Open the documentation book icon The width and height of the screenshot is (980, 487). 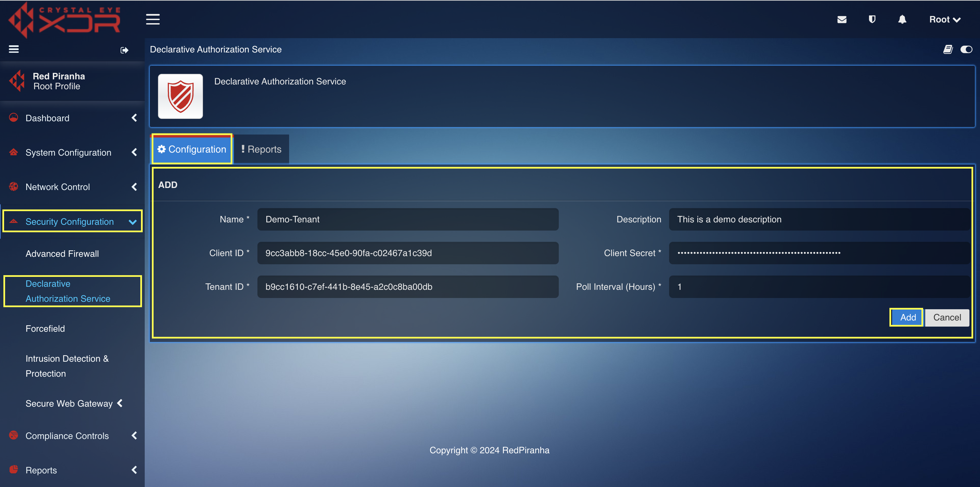pyautogui.click(x=948, y=49)
